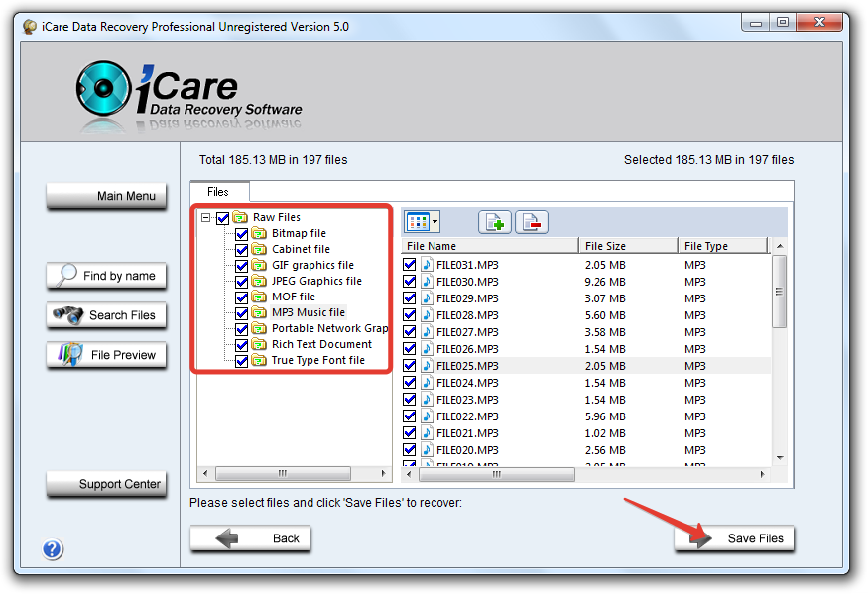Toggle the Bitmap file checkbox
The height and width of the screenshot is (594, 868).
[242, 233]
